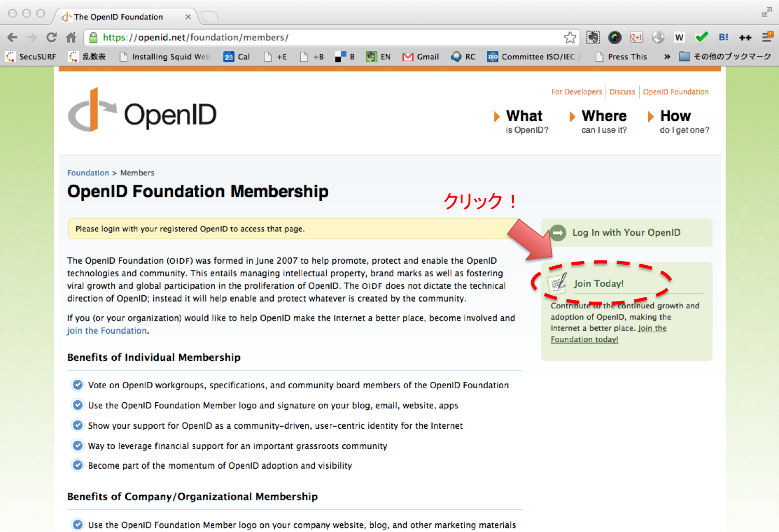The height and width of the screenshot is (532, 779).
Task: Open the For Developers link
Action: tap(576, 92)
